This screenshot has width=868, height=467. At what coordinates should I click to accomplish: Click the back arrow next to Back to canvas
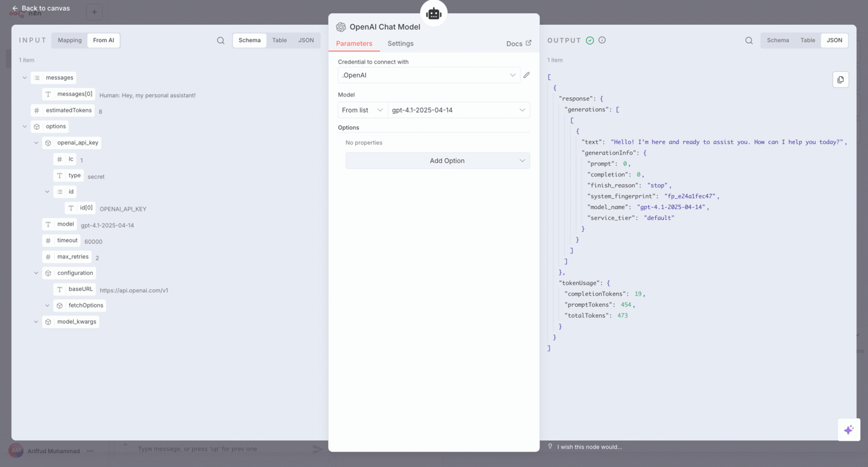pos(15,9)
